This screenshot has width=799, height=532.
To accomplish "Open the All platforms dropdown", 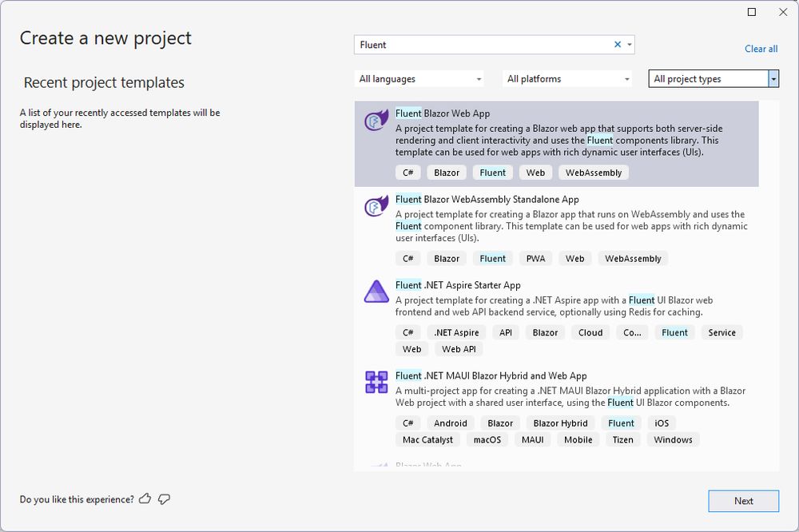I will click(567, 79).
